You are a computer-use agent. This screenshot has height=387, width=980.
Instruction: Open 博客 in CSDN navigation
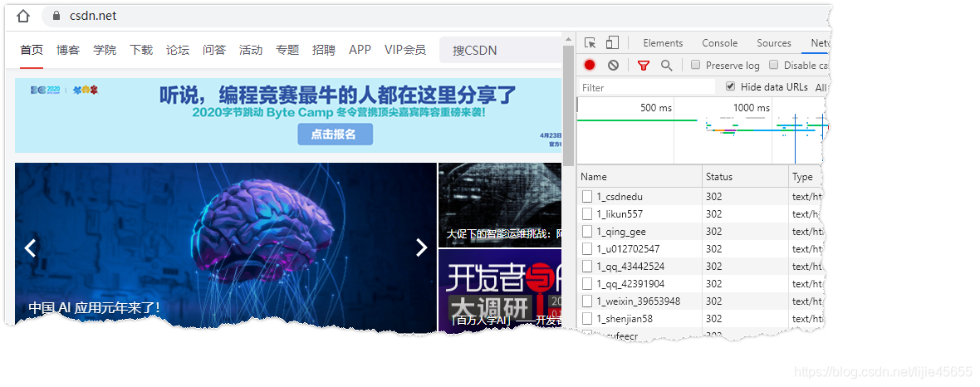click(67, 50)
